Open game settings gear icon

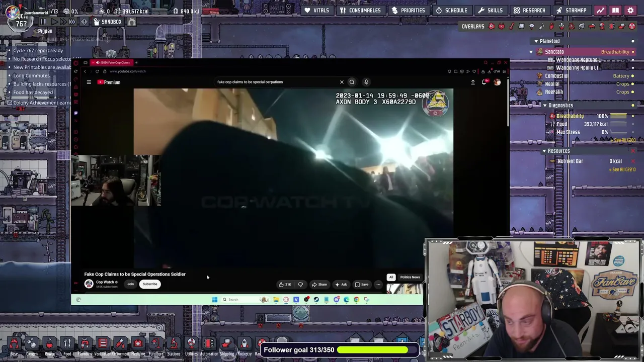coord(630,10)
